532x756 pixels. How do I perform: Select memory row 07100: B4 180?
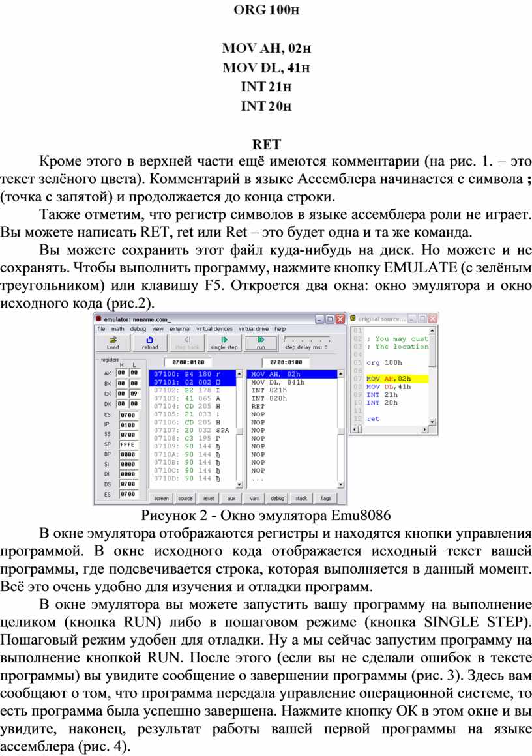coord(193,374)
